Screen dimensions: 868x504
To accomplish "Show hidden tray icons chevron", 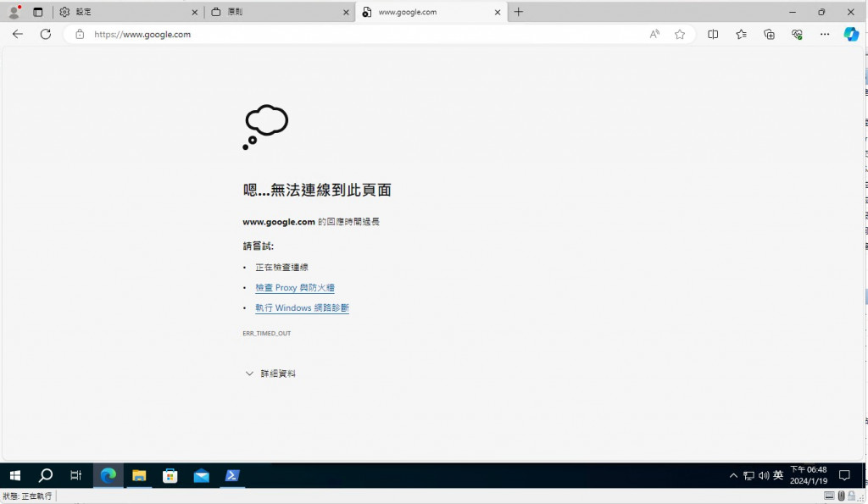I will 733,476.
